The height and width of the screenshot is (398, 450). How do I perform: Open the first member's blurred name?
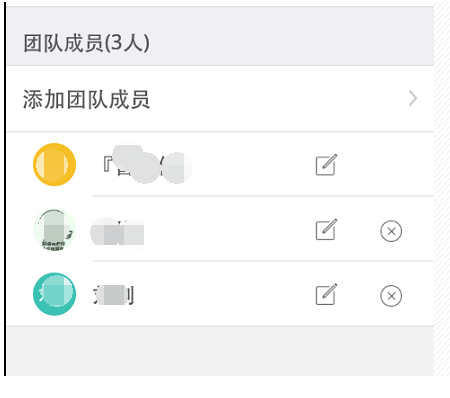pos(147,164)
